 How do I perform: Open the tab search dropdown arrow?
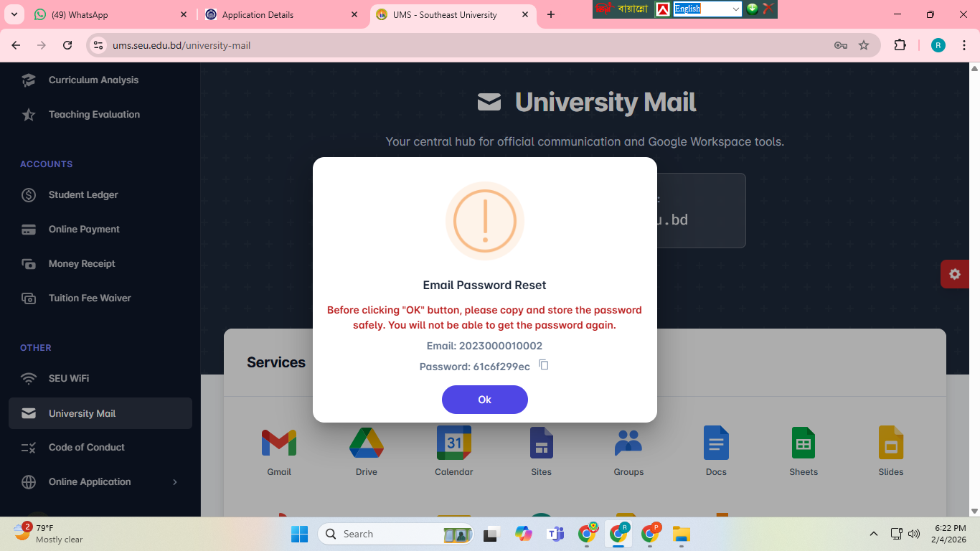(x=14, y=14)
